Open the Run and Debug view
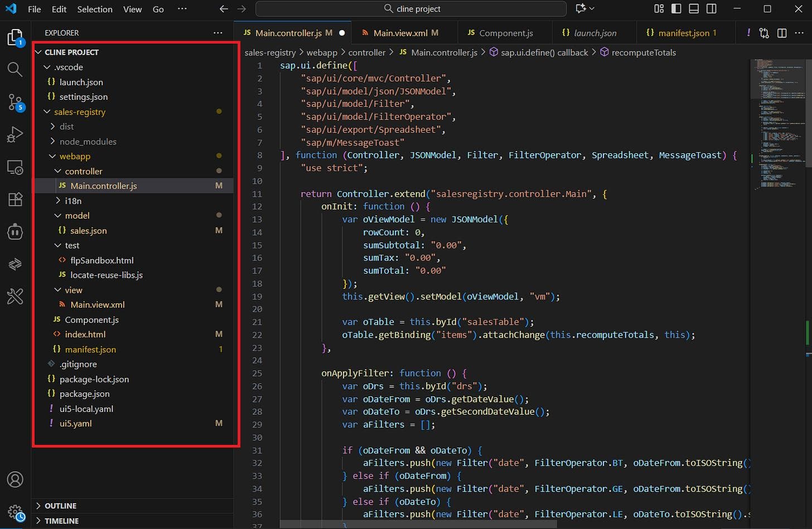Viewport: 812px width, 529px height. tap(15, 135)
